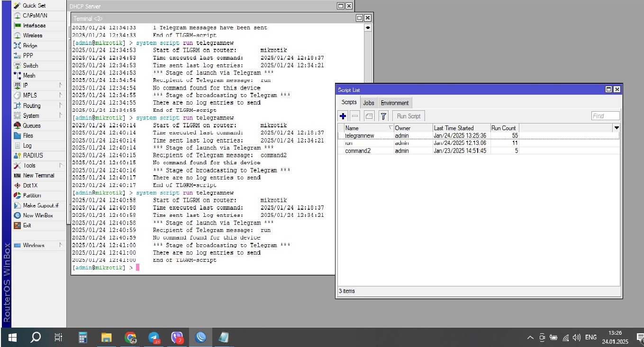Open the Partition section

pyautogui.click(x=32, y=195)
